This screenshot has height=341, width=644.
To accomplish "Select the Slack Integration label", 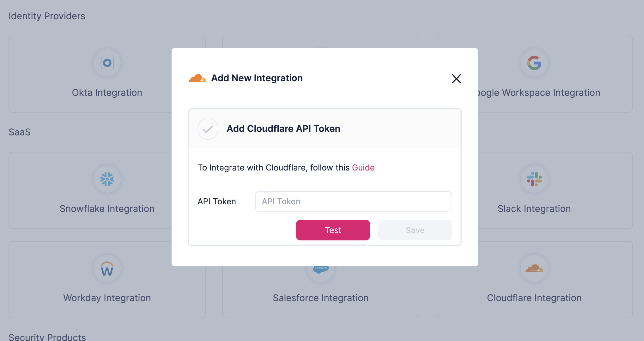I will click(x=534, y=209).
